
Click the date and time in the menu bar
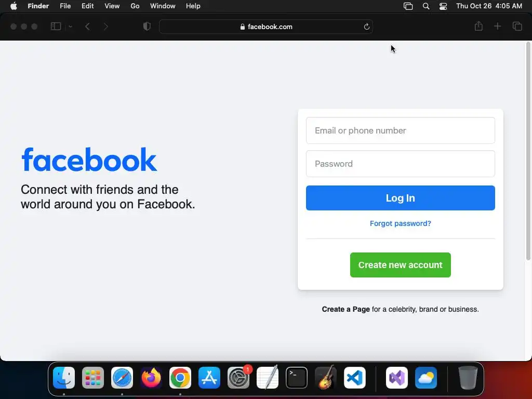489,6
